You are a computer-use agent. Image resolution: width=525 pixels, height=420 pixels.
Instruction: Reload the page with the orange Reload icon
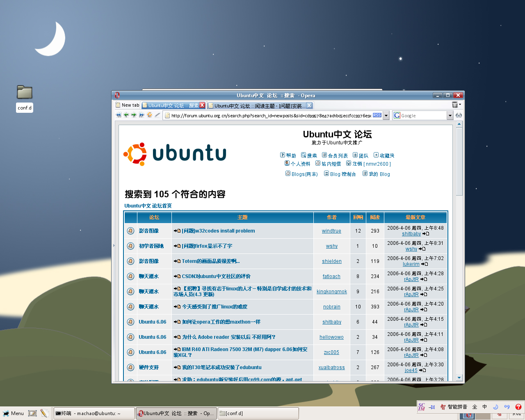[x=149, y=115]
